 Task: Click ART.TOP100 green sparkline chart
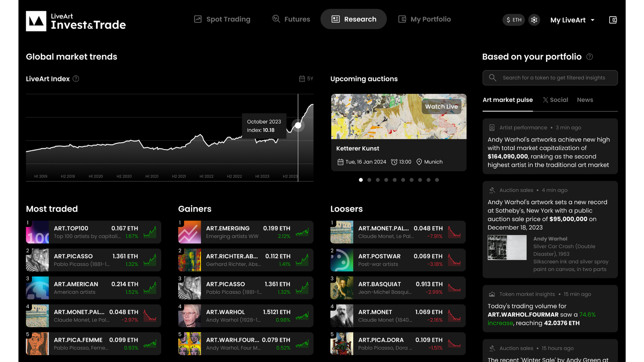150,232
